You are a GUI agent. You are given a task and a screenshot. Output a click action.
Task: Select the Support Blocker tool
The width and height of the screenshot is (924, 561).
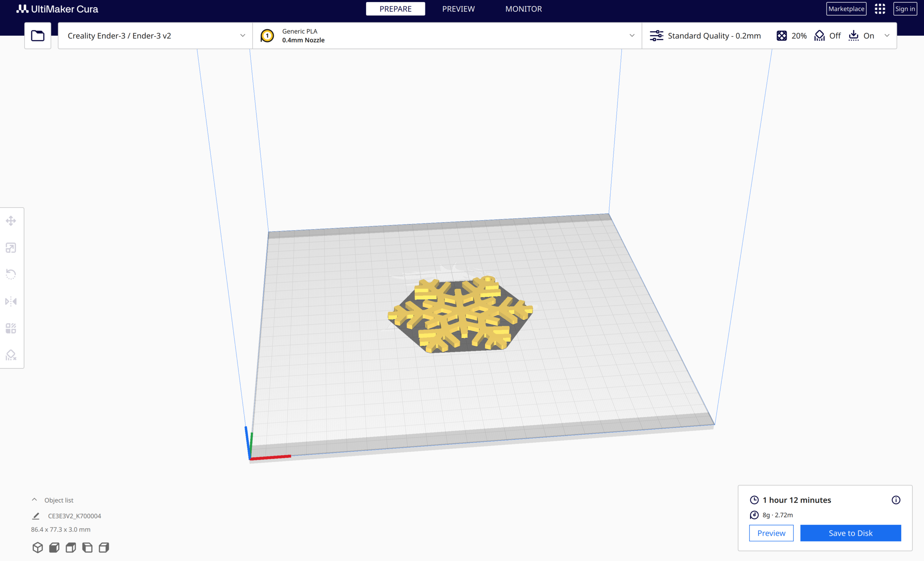11,355
